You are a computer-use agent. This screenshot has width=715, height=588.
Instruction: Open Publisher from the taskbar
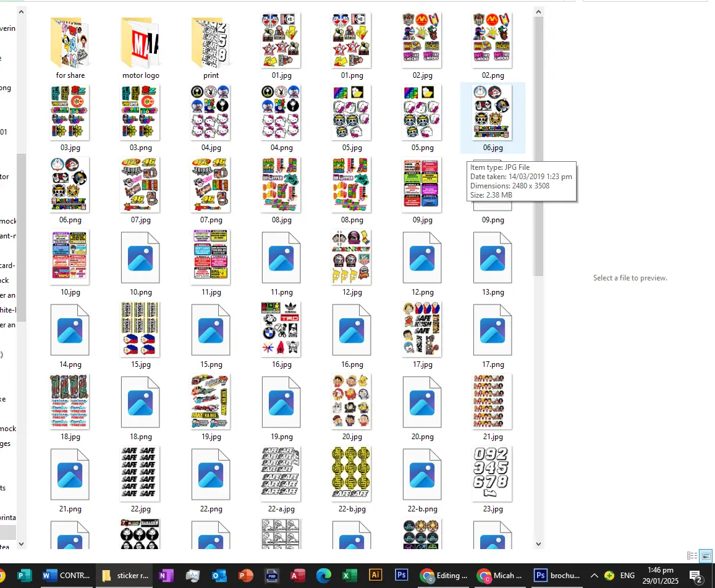pos(23,576)
